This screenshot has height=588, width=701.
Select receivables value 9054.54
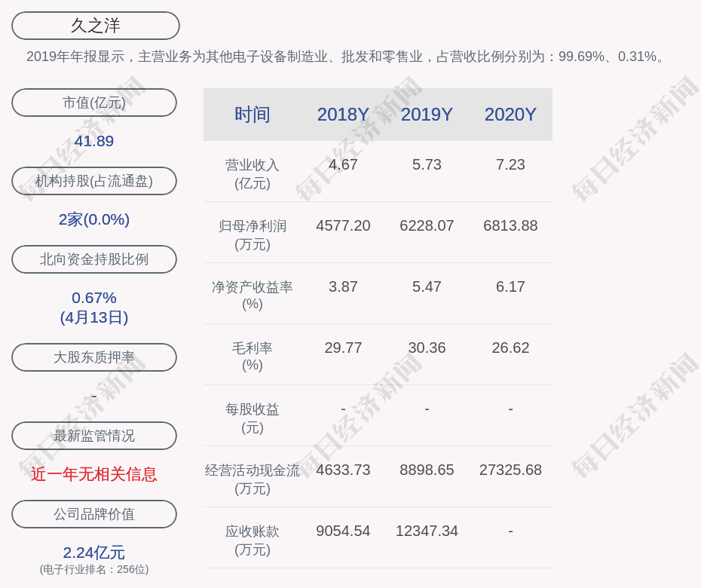click(x=343, y=531)
